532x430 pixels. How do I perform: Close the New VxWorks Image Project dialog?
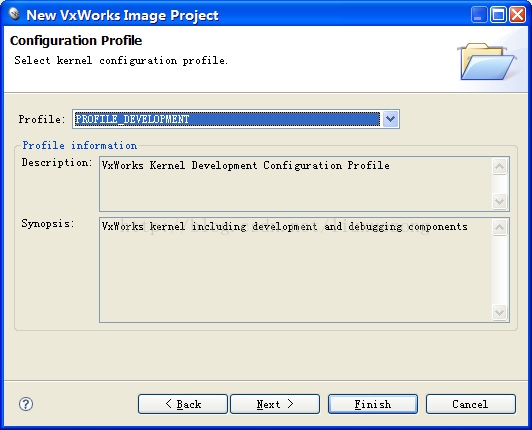coord(518,15)
